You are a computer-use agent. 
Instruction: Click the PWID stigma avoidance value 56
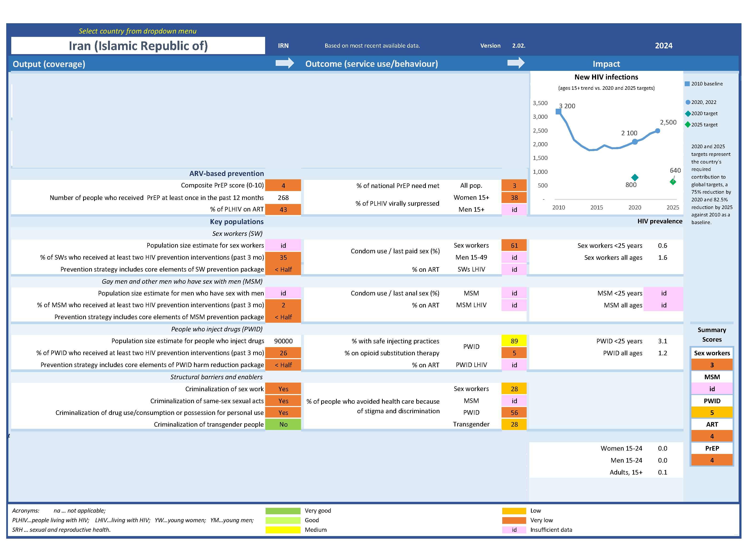point(514,413)
